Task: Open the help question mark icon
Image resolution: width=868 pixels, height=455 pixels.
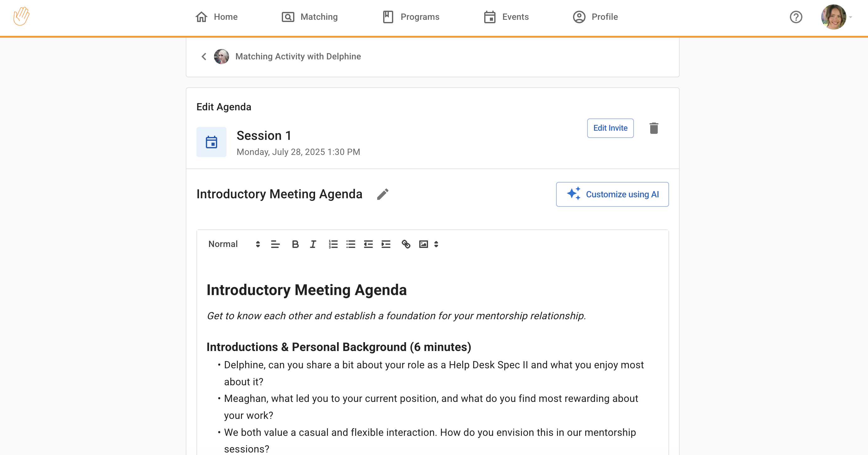Action: 796,17
